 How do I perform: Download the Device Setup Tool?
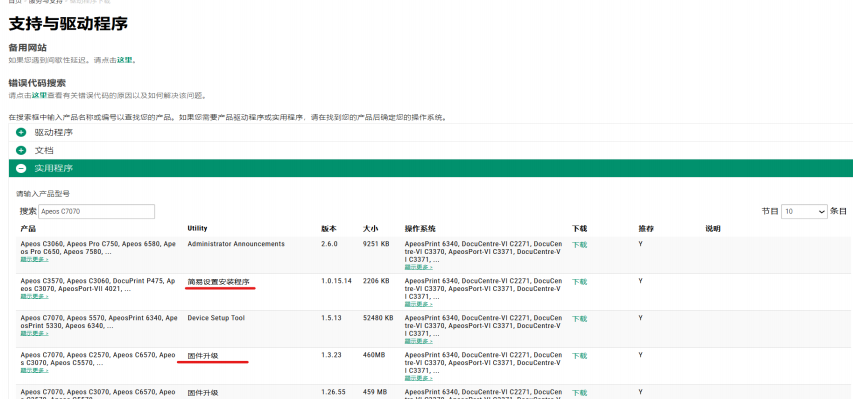pos(579,319)
